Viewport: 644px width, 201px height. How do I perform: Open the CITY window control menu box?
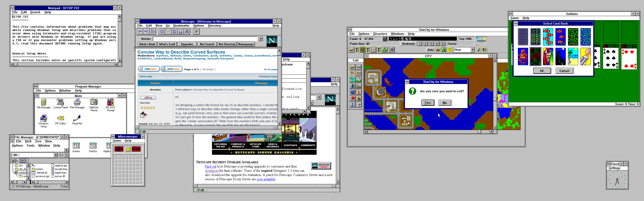tap(366, 56)
